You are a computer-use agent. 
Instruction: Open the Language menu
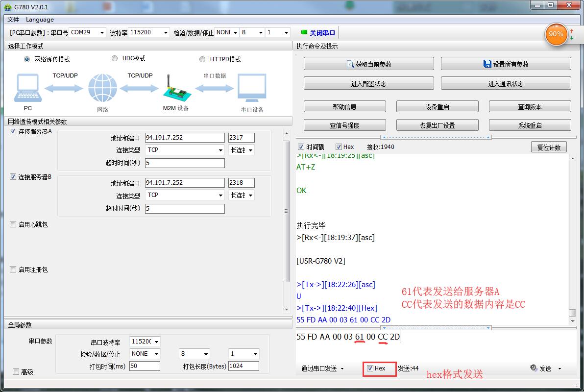click(x=40, y=20)
